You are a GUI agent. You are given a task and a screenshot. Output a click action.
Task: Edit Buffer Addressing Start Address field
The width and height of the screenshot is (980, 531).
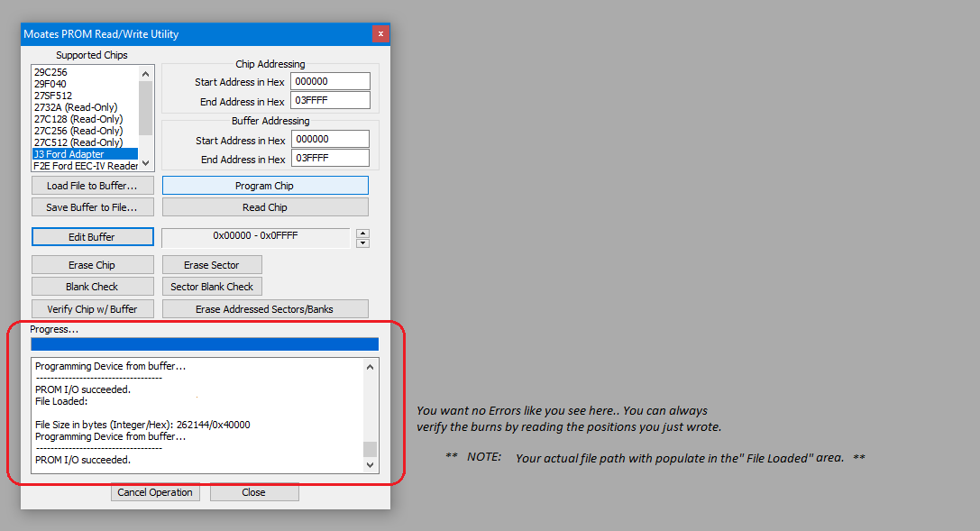point(330,139)
